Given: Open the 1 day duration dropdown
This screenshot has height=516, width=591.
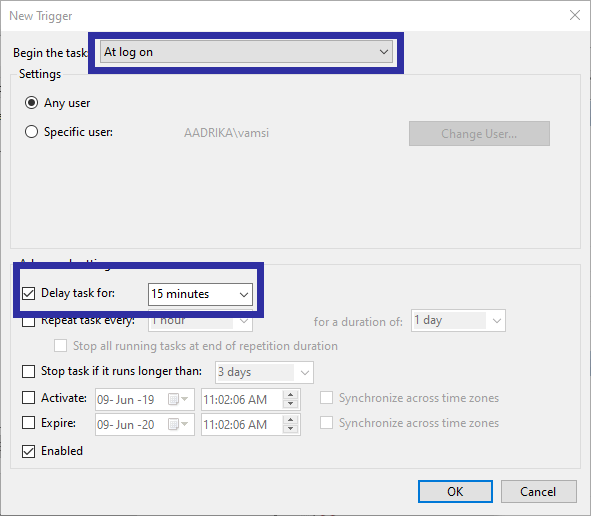Looking at the screenshot, I should coord(458,321).
